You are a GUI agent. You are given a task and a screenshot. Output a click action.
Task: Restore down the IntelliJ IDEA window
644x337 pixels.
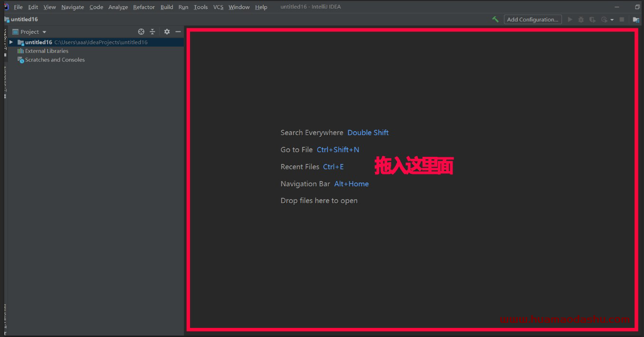tap(637, 7)
